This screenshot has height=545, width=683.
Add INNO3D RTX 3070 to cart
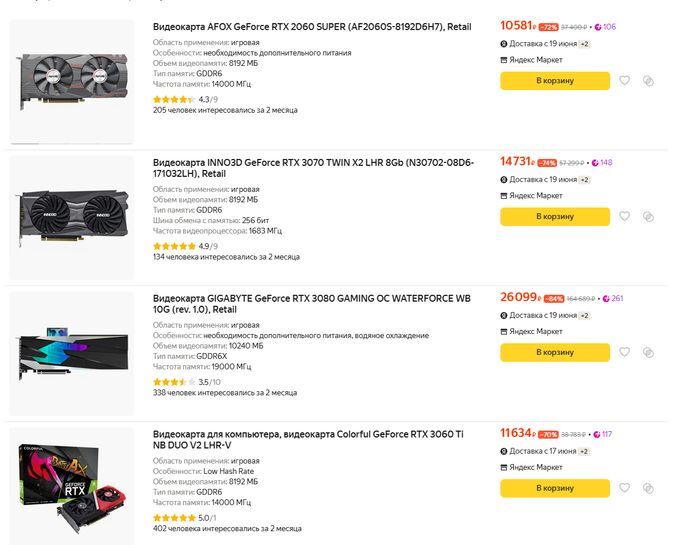tap(555, 216)
